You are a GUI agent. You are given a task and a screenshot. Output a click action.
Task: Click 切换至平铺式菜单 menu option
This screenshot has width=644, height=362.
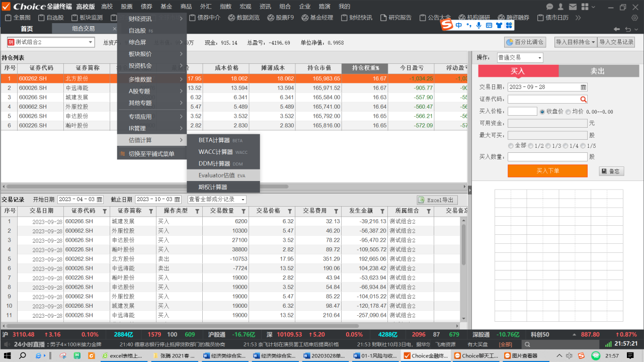click(152, 154)
